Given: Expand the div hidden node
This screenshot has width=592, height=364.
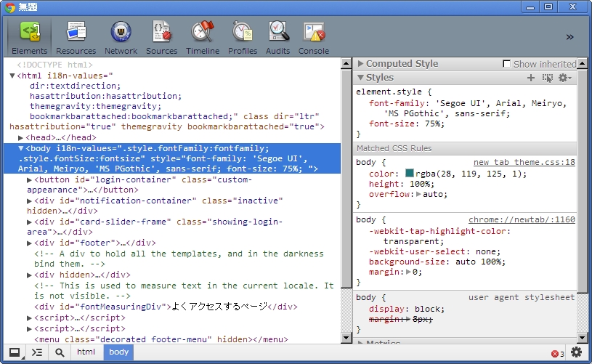Looking at the screenshot, I should pos(30,275).
